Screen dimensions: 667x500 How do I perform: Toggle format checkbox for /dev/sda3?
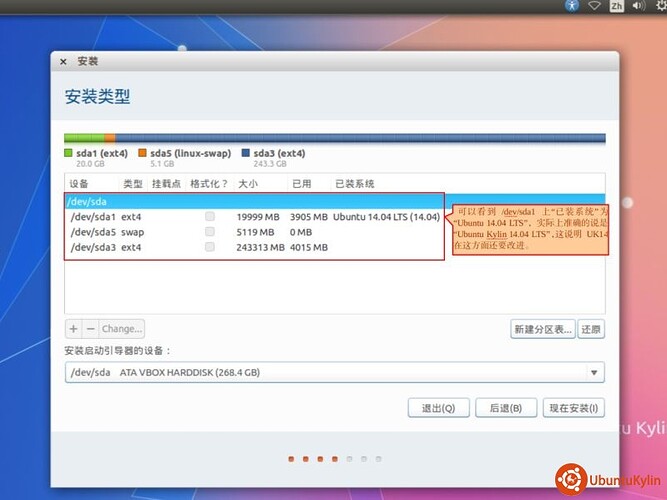click(210, 247)
